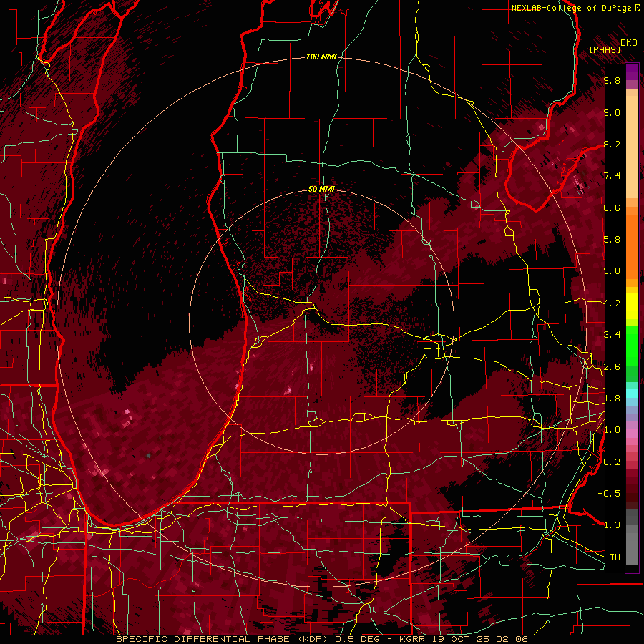Click the "50 NMI" range ring label
Viewport: 644px width, 644px height.
pyautogui.click(x=321, y=189)
